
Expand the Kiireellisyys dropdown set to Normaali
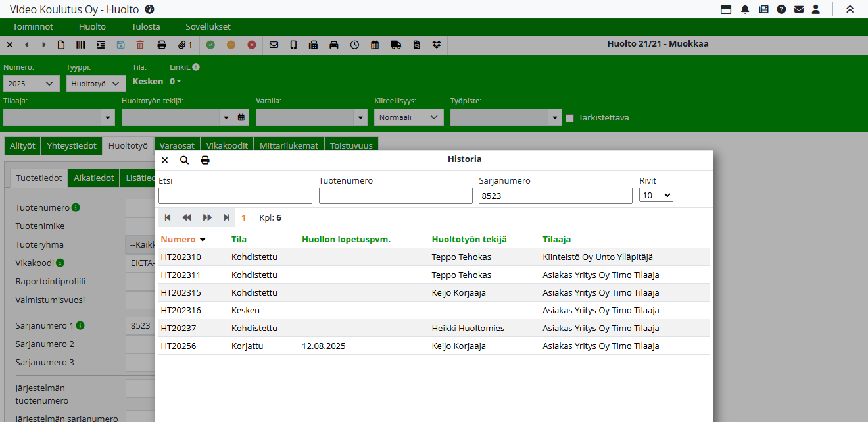408,117
